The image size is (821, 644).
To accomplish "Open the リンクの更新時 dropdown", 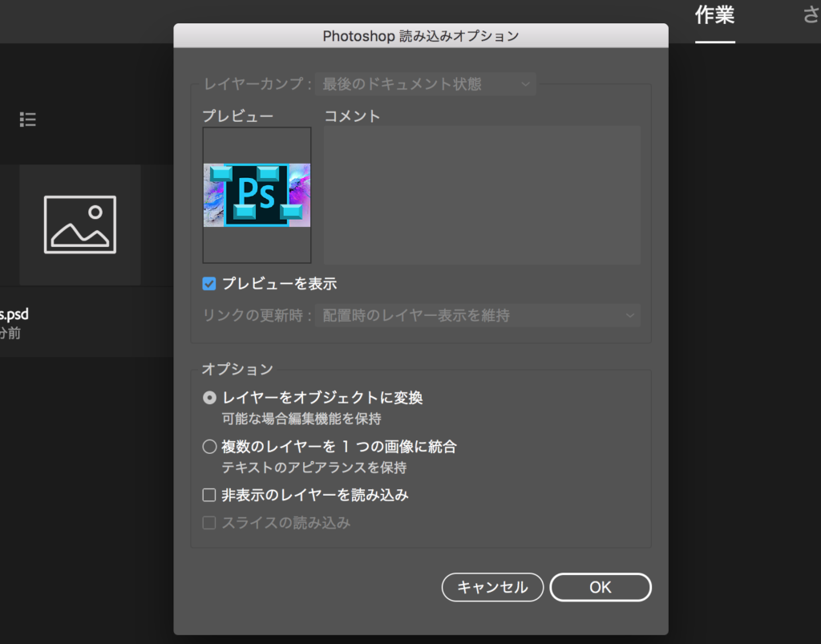I will [x=478, y=316].
